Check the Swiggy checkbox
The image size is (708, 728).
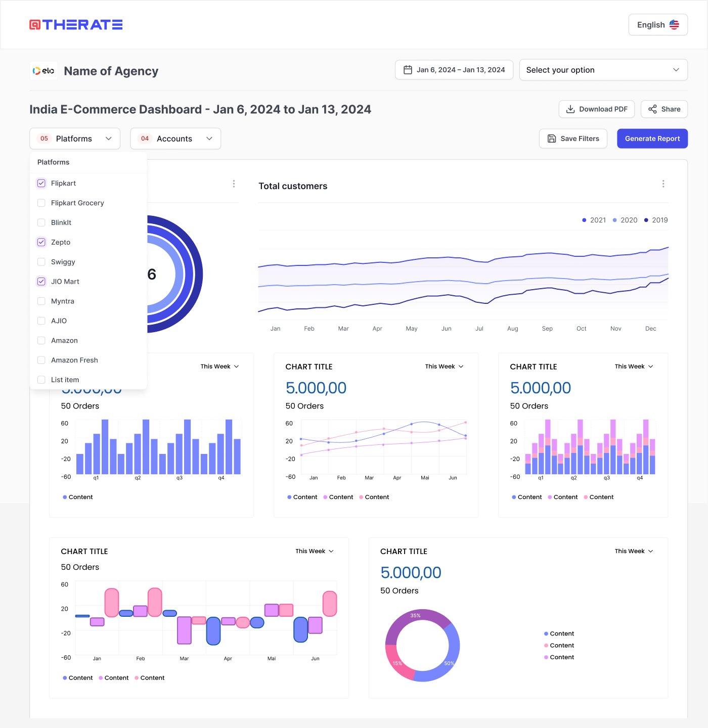pos(41,262)
